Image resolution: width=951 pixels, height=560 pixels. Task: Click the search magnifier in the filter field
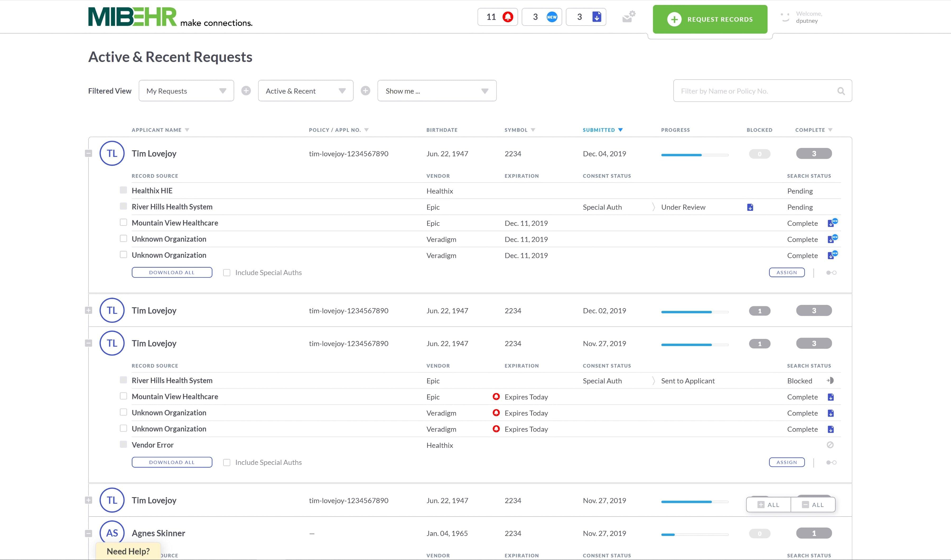click(841, 91)
